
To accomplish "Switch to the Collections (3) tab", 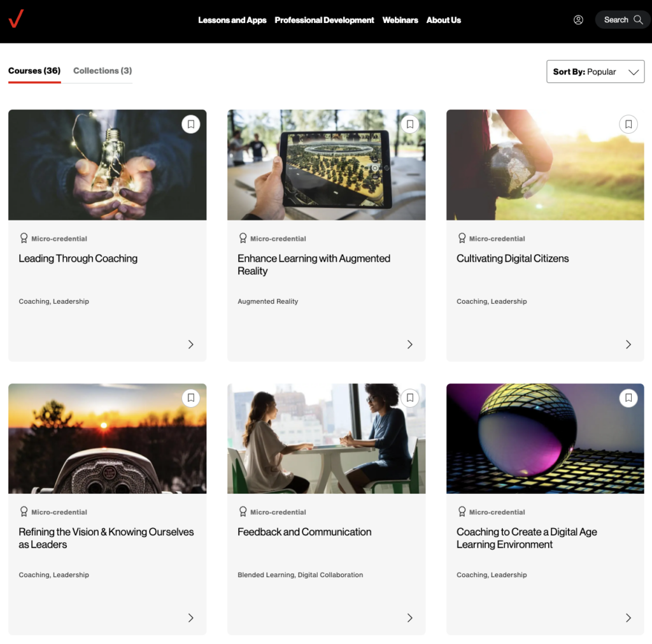I will coord(103,71).
